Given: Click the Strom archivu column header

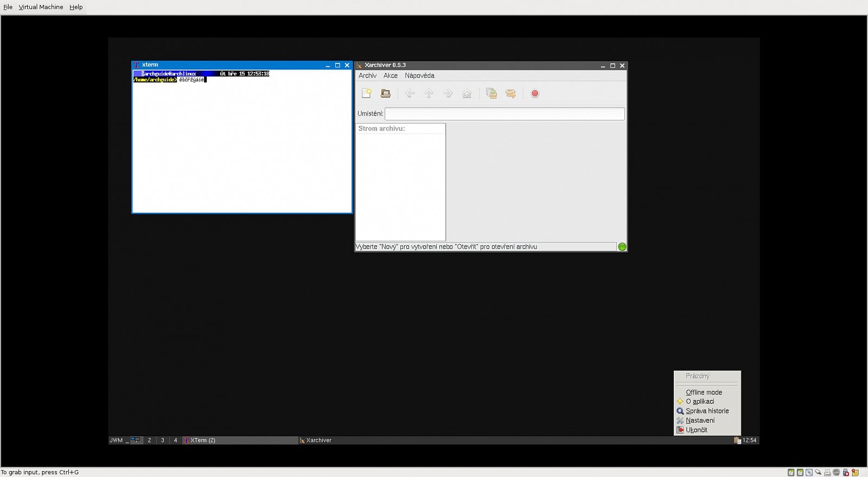Looking at the screenshot, I should tap(400, 129).
